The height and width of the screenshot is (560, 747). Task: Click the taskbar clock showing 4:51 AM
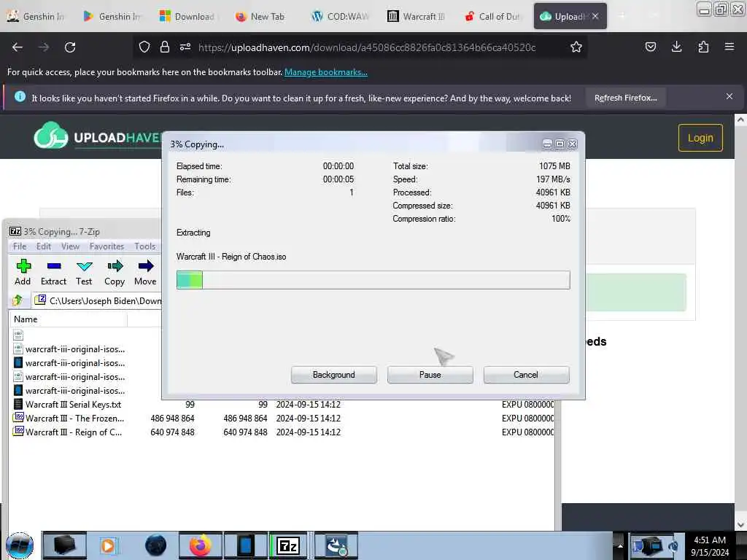click(709, 545)
